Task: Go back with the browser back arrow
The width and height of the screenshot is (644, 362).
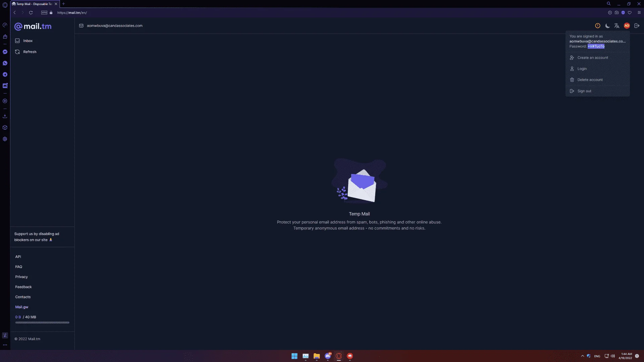Action: coord(15,13)
